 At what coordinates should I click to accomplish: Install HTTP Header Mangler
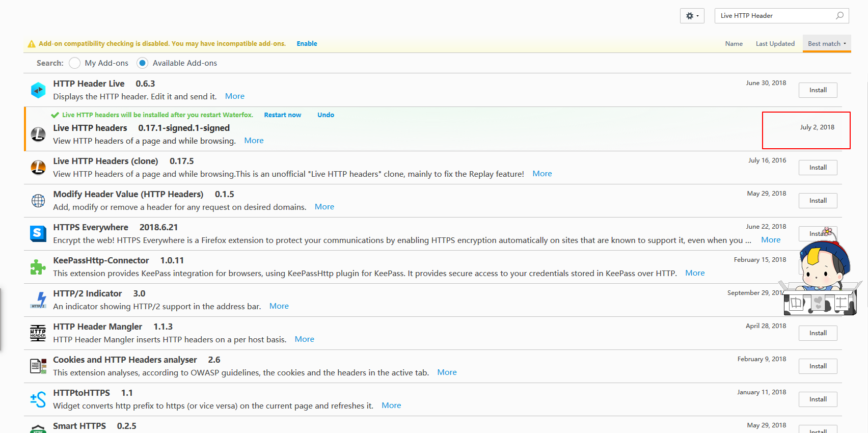[x=818, y=333]
